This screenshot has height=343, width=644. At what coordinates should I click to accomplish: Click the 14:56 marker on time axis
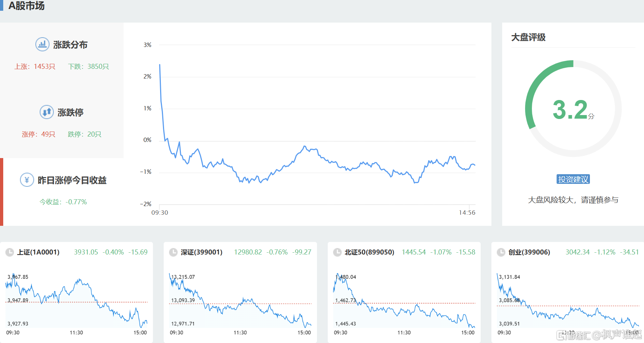(467, 213)
